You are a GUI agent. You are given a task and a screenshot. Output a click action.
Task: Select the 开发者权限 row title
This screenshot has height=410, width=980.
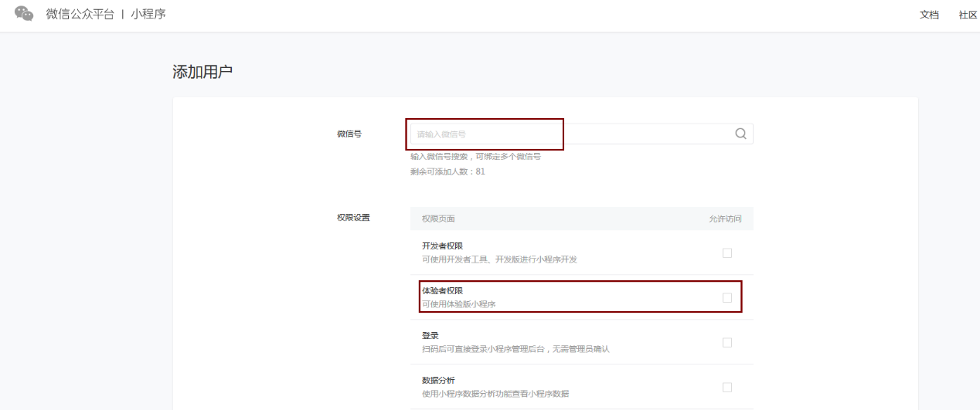[x=442, y=246]
